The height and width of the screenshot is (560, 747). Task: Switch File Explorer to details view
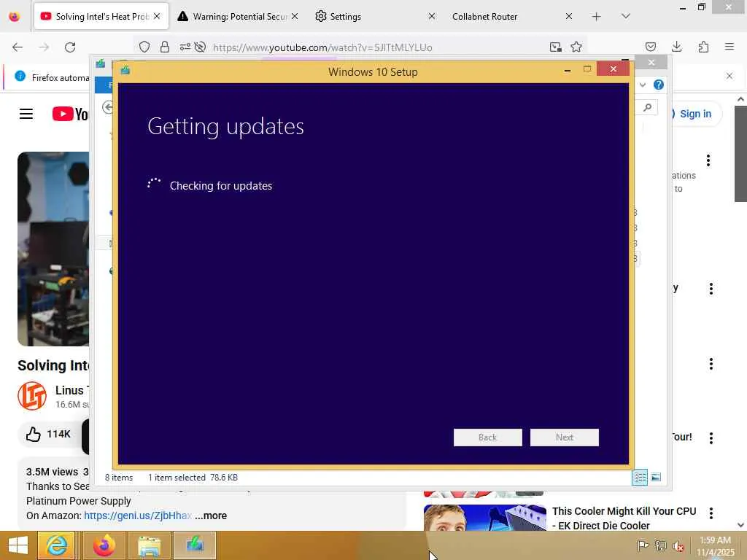pos(640,477)
